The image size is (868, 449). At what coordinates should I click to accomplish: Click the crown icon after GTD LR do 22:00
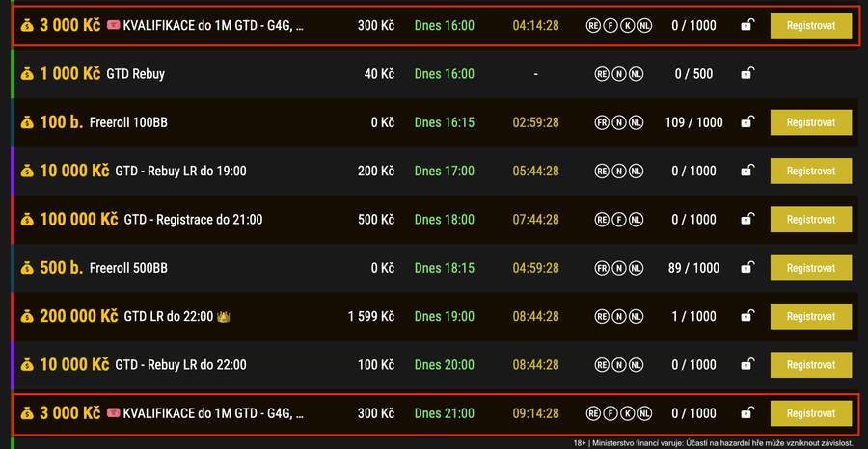(225, 316)
